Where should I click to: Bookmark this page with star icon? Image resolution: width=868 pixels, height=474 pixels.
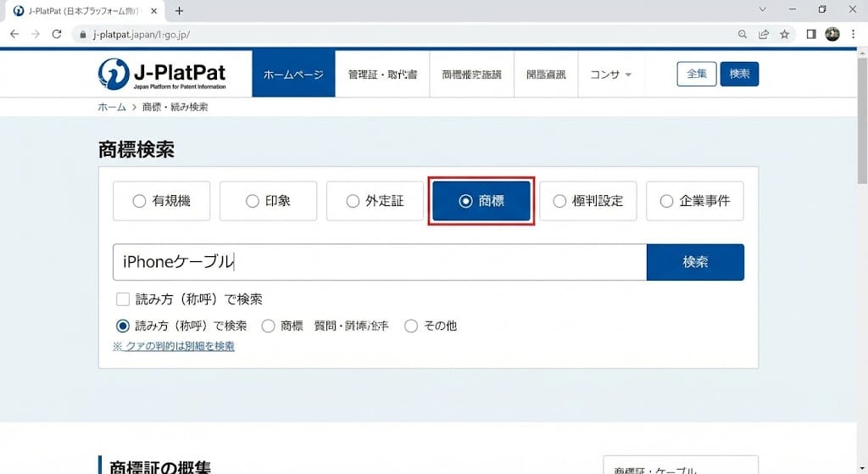click(x=784, y=34)
